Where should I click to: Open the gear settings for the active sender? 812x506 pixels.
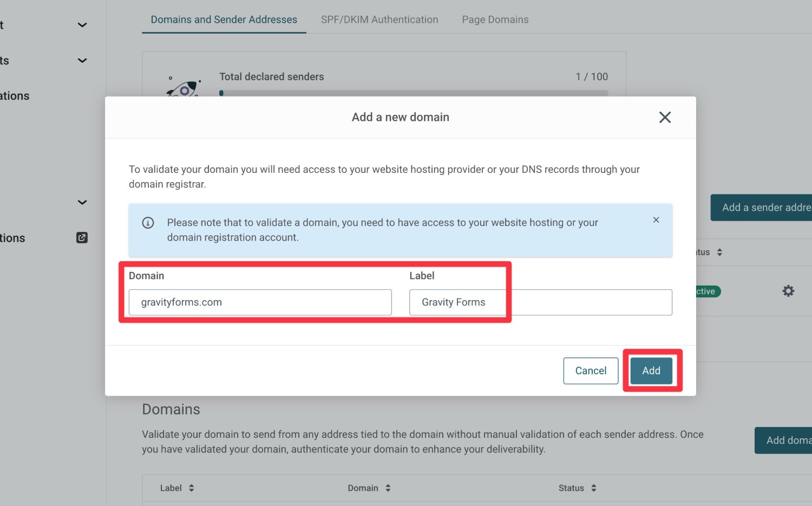[788, 291]
